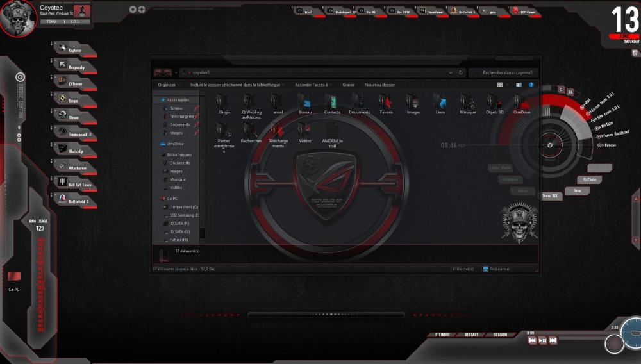Toggle the preview pane button in Explorer
Screen dimensions: 641x364
(519, 85)
